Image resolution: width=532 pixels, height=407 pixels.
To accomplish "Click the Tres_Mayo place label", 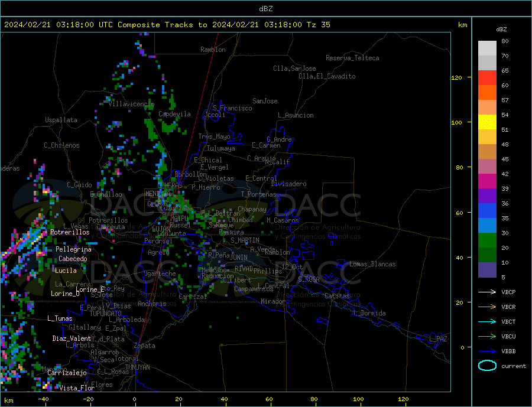I will [214, 136].
